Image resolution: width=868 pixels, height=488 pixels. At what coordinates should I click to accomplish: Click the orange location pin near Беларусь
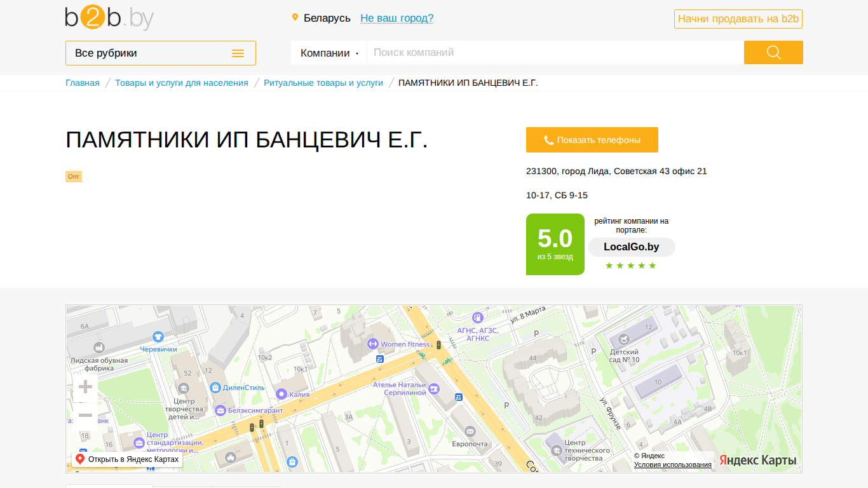(295, 17)
